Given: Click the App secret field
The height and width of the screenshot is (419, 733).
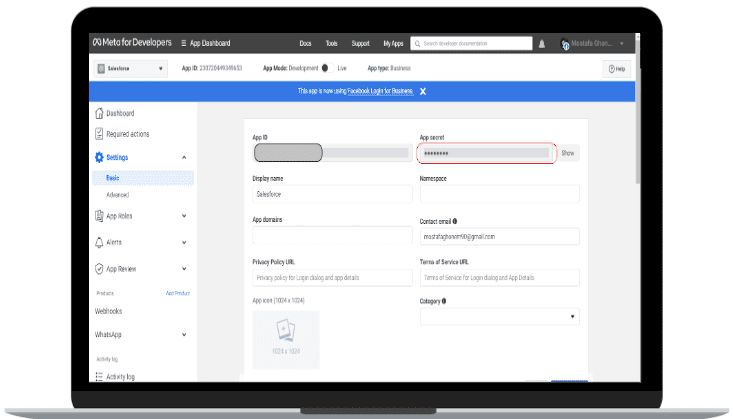Looking at the screenshot, I should pyautogui.click(x=486, y=153).
